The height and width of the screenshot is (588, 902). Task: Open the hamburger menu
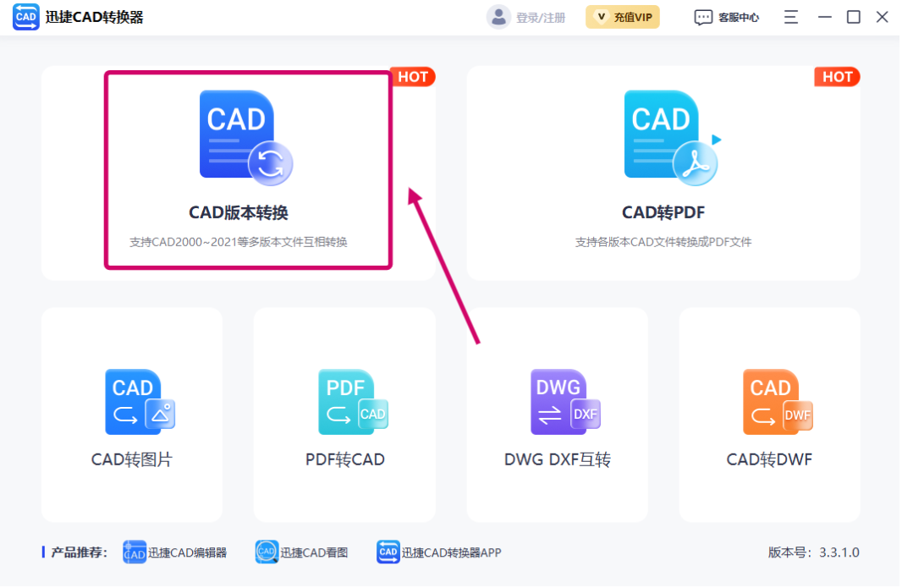pos(790,16)
